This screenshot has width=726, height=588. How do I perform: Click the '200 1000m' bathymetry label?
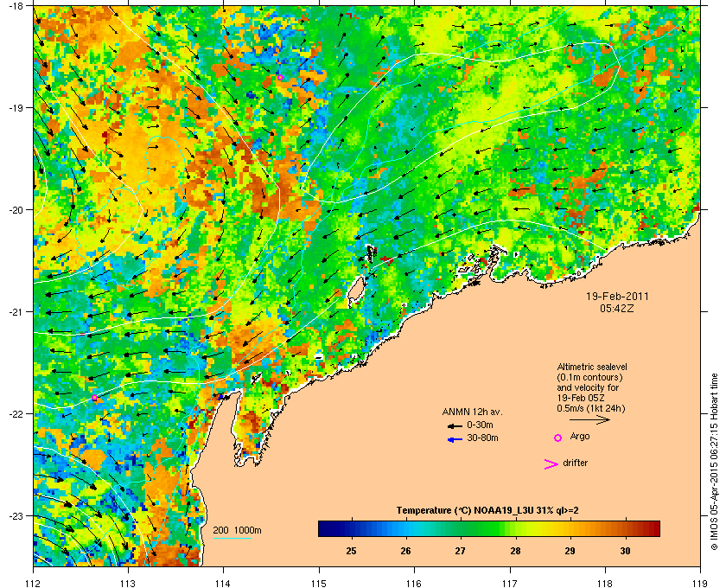pos(237,530)
